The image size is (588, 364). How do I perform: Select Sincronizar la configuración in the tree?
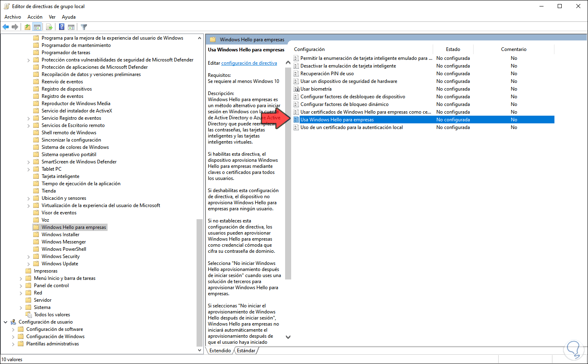pos(71,140)
